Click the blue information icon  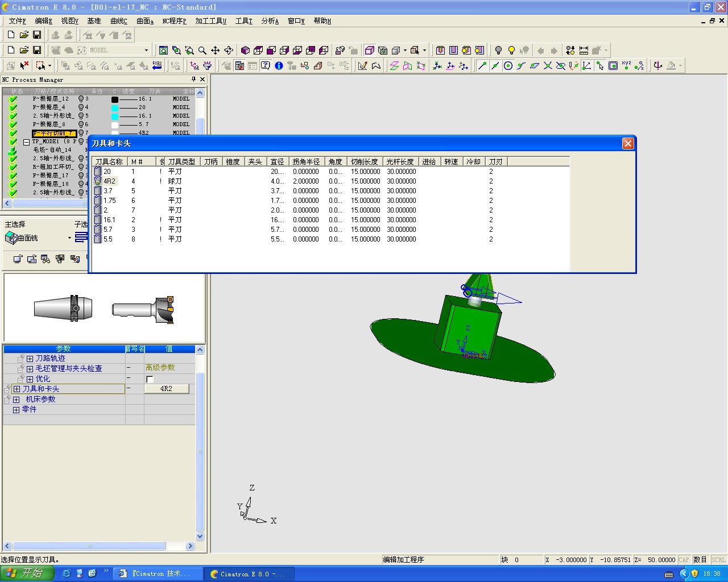click(x=279, y=66)
